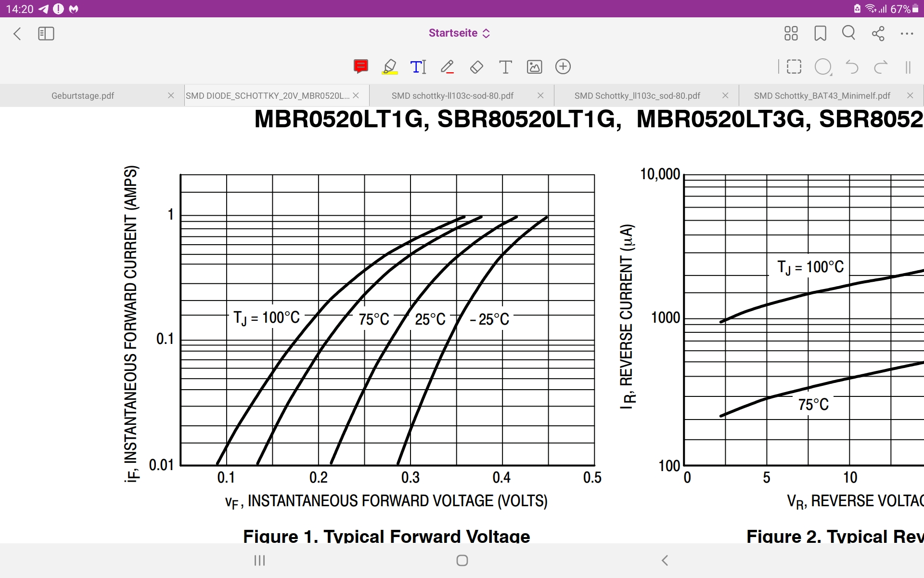
Task: Open the Startseite dropdown
Action: pos(459,33)
